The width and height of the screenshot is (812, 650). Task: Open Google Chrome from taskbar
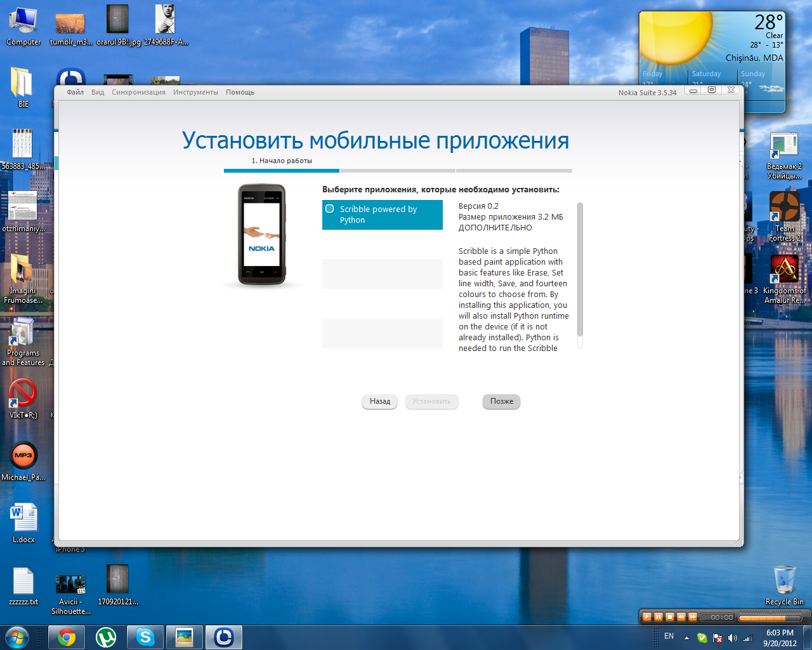point(67,637)
